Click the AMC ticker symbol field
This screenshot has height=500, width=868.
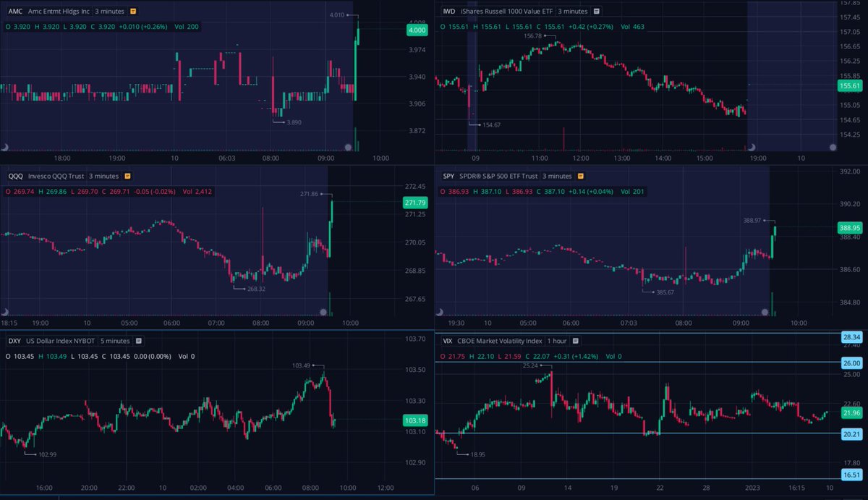click(x=14, y=12)
